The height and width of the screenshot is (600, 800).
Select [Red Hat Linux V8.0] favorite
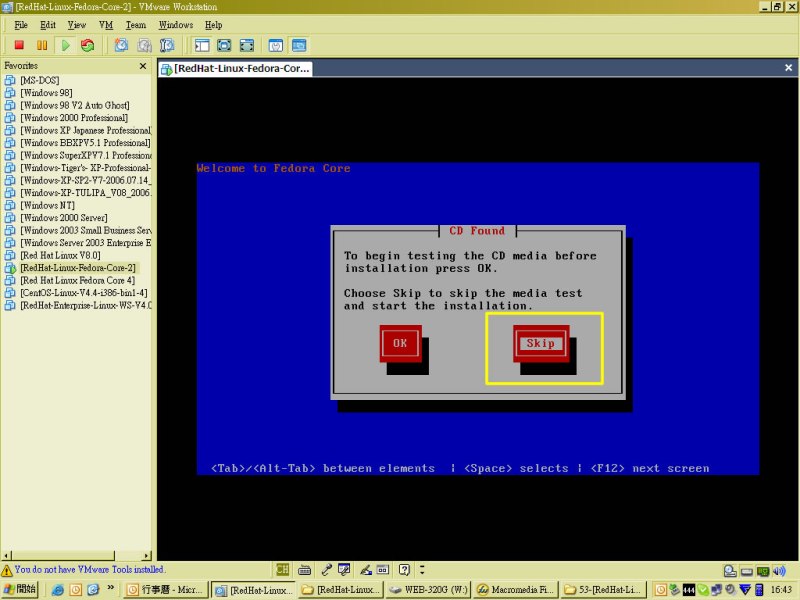60,255
